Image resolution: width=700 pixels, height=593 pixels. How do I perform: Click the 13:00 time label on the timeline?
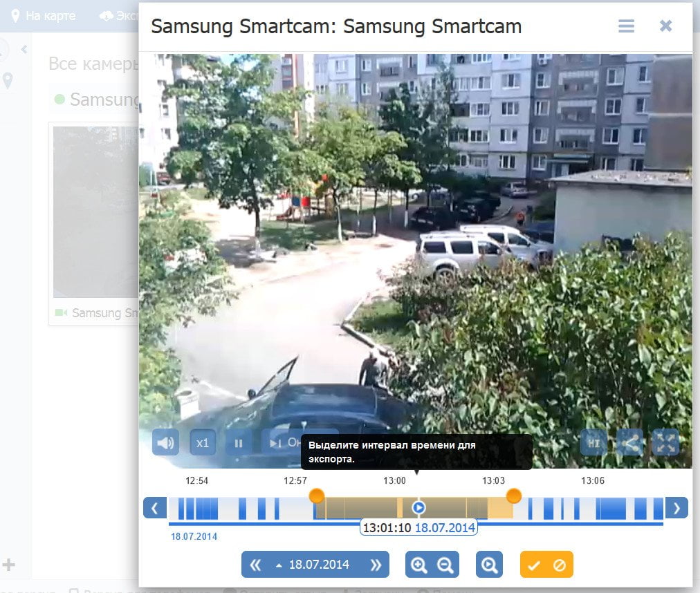395,480
